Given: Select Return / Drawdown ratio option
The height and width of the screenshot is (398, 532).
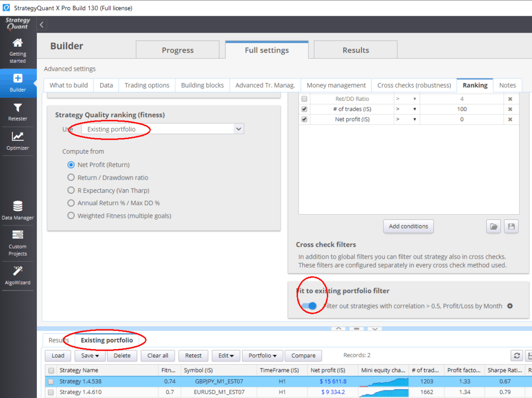Looking at the screenshot, I should pyautogui.click(x=71, y=178).
